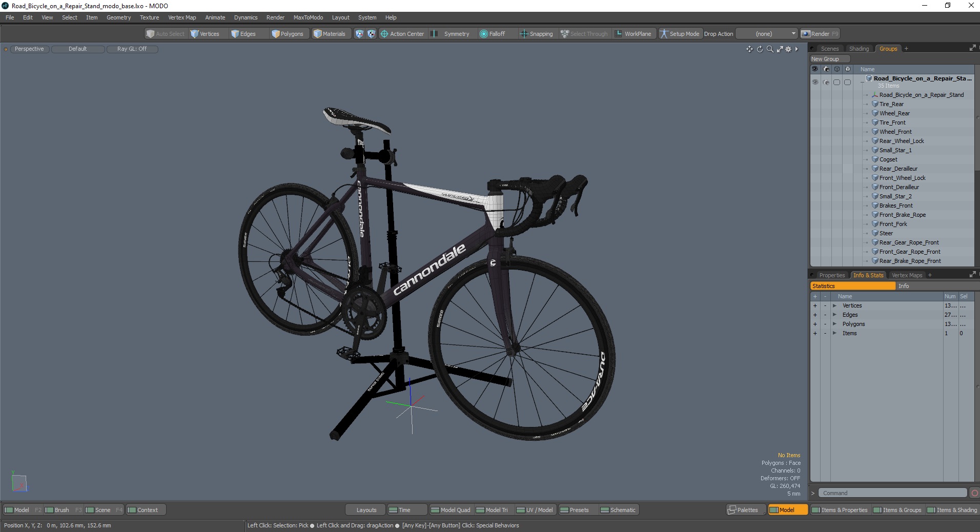
Task: Open the Vertex Map menu
Action: [182, 17]
